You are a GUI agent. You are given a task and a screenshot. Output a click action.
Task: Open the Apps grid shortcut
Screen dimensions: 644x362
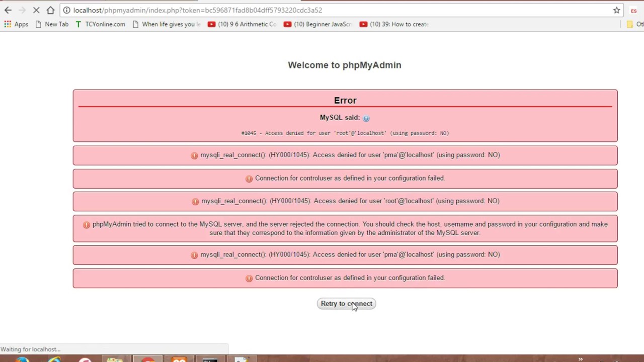16,24
